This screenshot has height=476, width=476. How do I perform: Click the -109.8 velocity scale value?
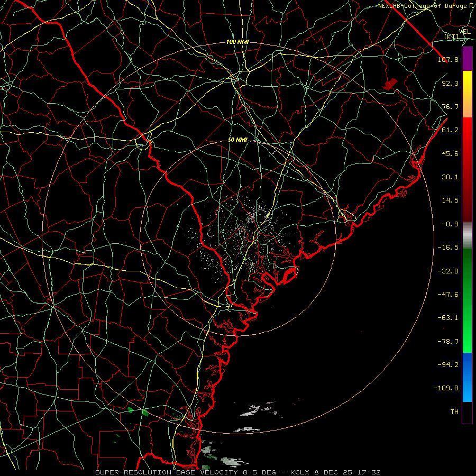click(446, 388)
